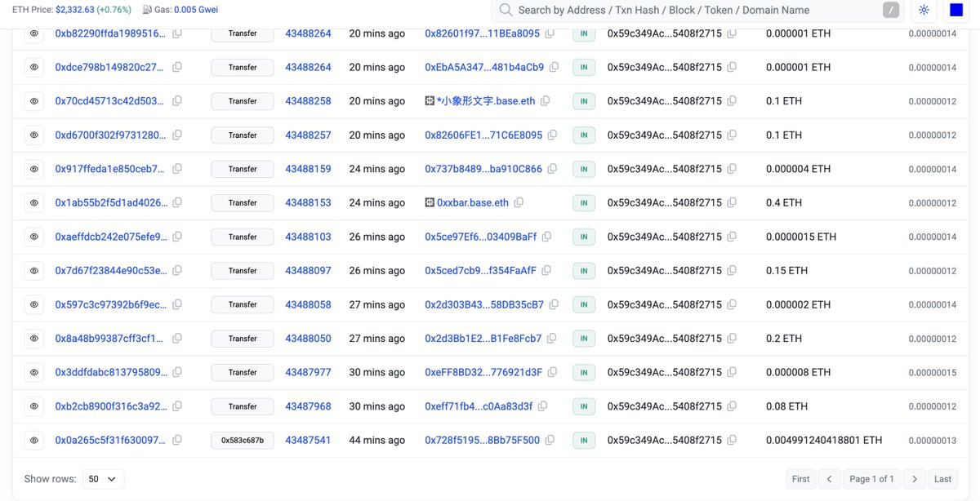Click method badge 0x583c687b
Screen dimensions: 980x501
(243, 440)
